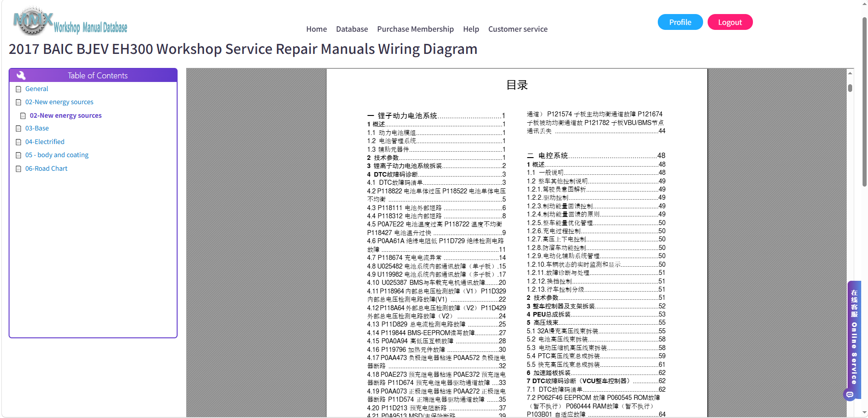Click the wrench icon in Table of Contents header

[21, 76]
